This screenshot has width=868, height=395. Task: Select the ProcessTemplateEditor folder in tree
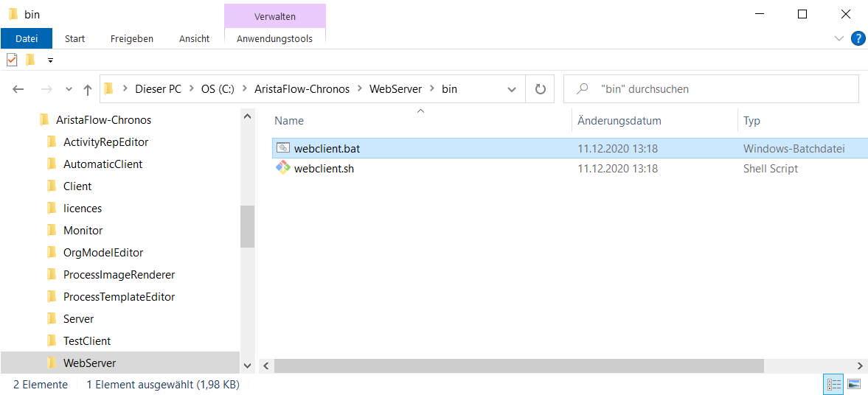(x=119, y=297)
